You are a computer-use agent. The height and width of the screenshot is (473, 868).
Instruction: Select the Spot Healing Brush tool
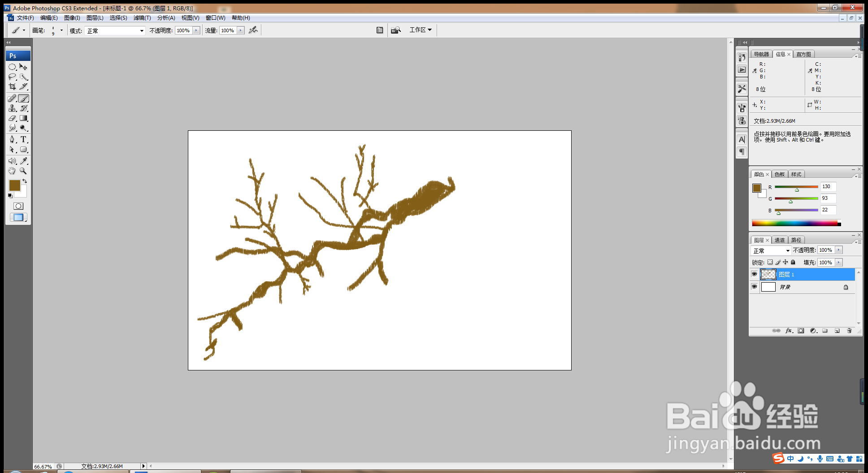tap(12, 99)
